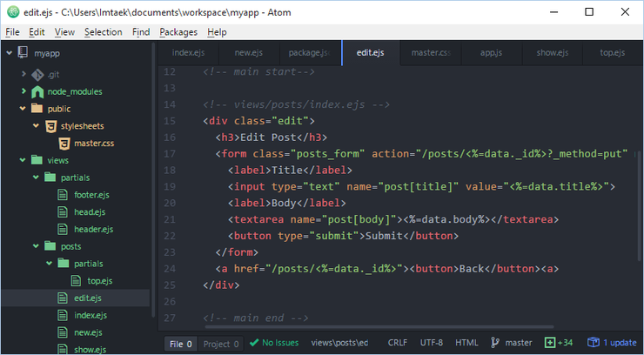Screen dimensions: 644x355
Task: Switch to the index.ejs tab
Action: pyautogui.click(x=189, y=53)
